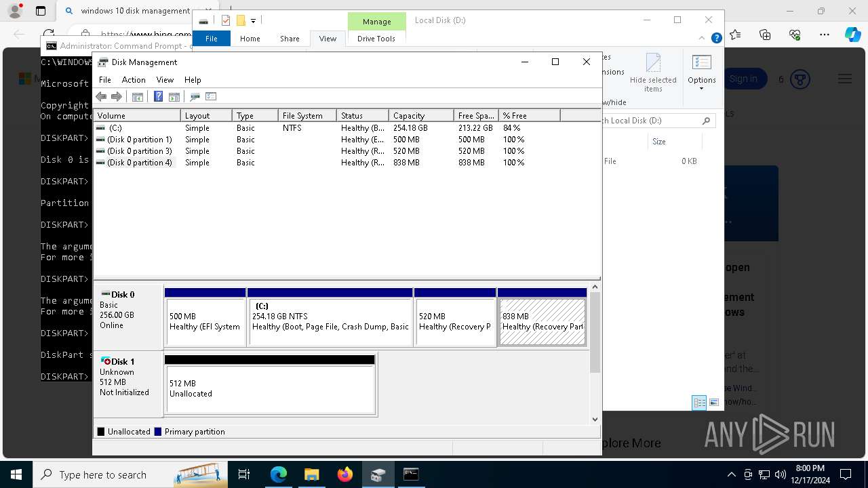This screenshot has width=868, height=488.
Task: Select the 500 MB EFI System partition block
Action: click(x=205, y=317)
